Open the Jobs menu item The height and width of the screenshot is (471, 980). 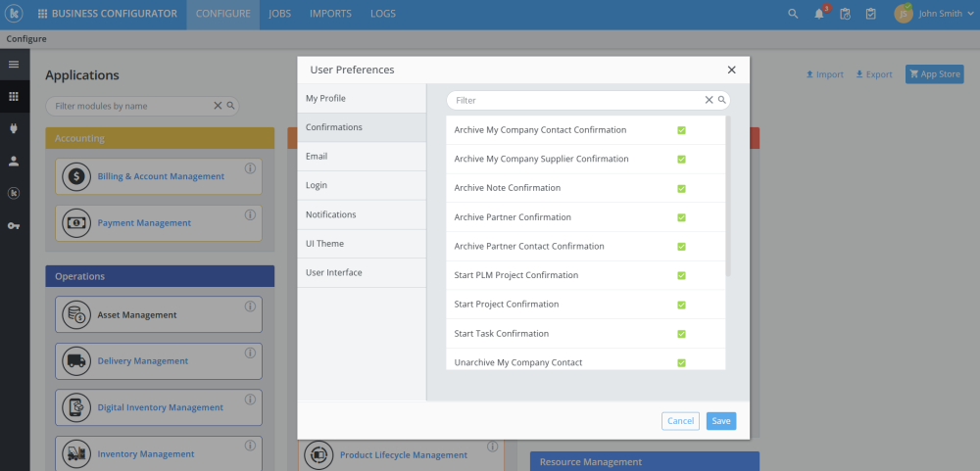[279, 14]
